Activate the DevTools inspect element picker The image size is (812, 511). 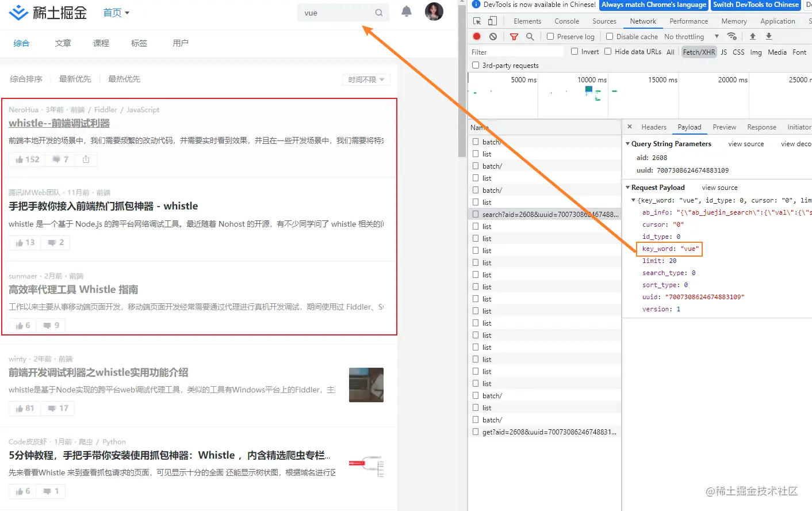click(x=477, y=21)
